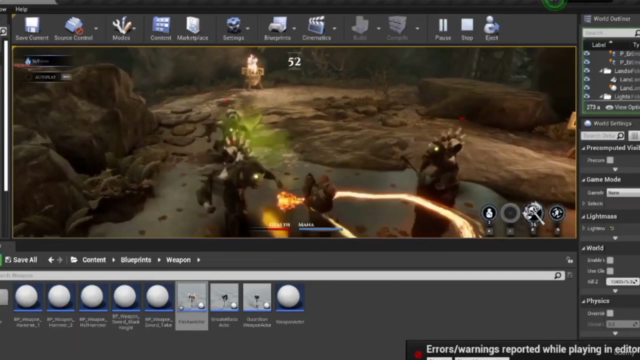This screenshot has width=640, height=360.
Task: Click the Content breadcrumb
Action: (x=94, y=260)
